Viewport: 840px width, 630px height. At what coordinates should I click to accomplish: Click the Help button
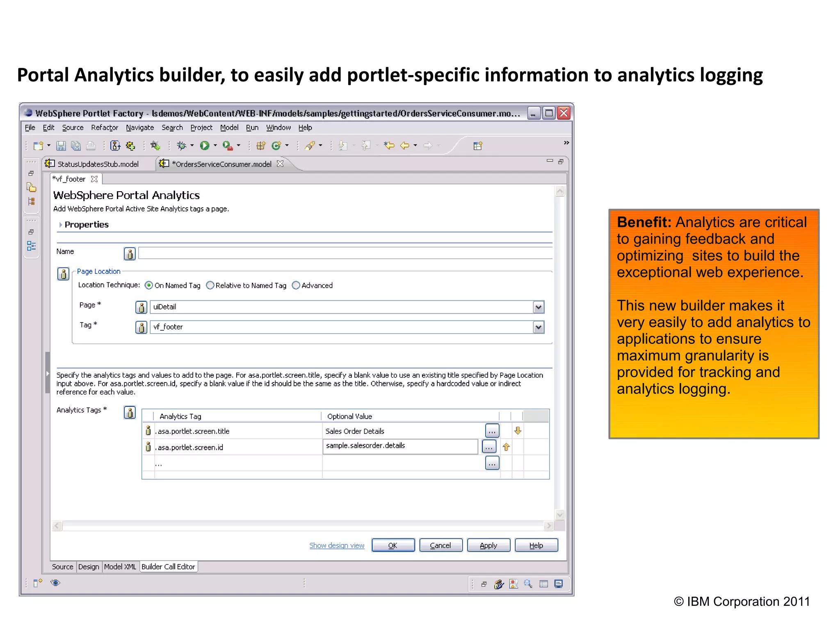536,545
